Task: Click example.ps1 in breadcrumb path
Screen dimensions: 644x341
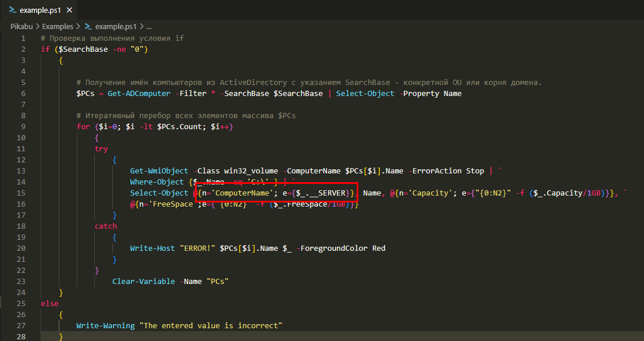Action: (x=115, y=27)
